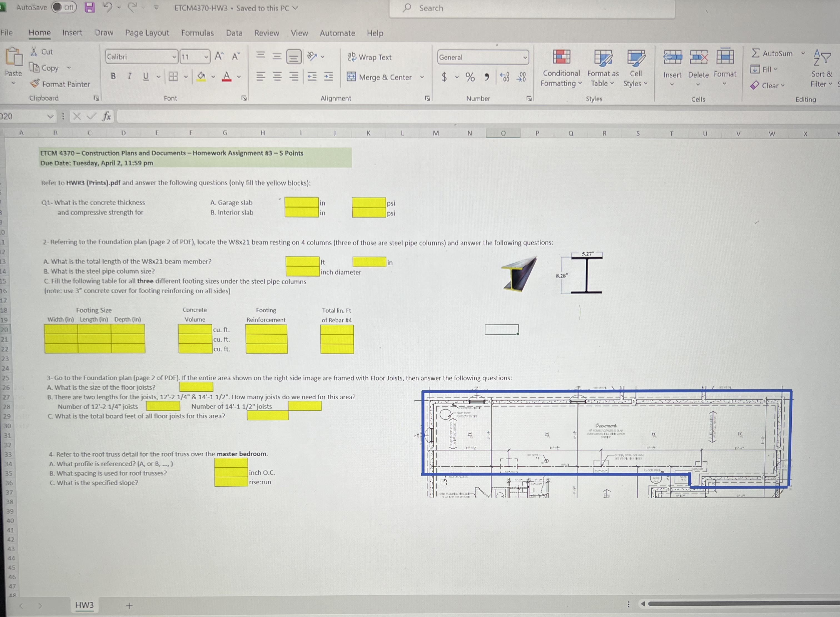Select the HW3 sheet tab

[x=84, y=605]
